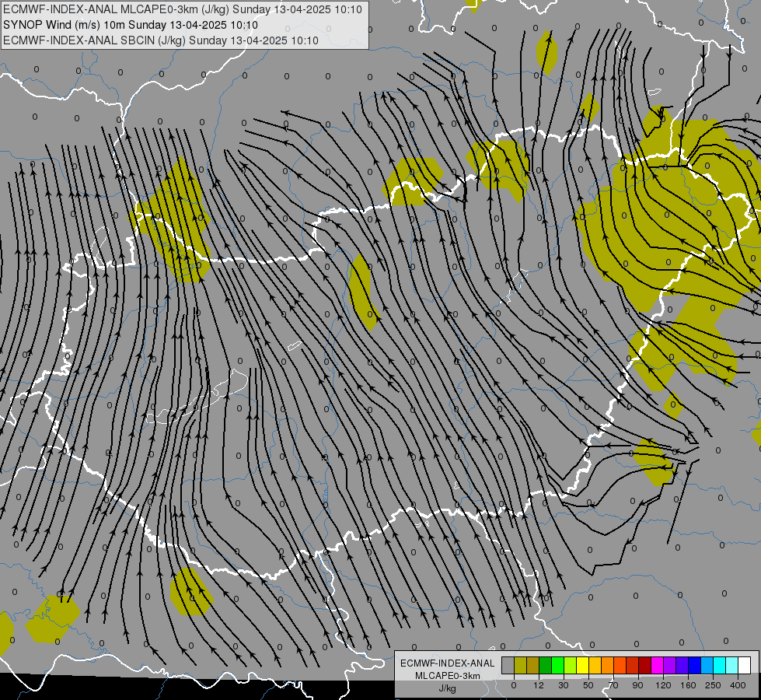Image resolution: width=761 pixels, height=700 pixels.
Task: Select the brownish-gold legend swatch left of dark green
Action: [533, 665]
